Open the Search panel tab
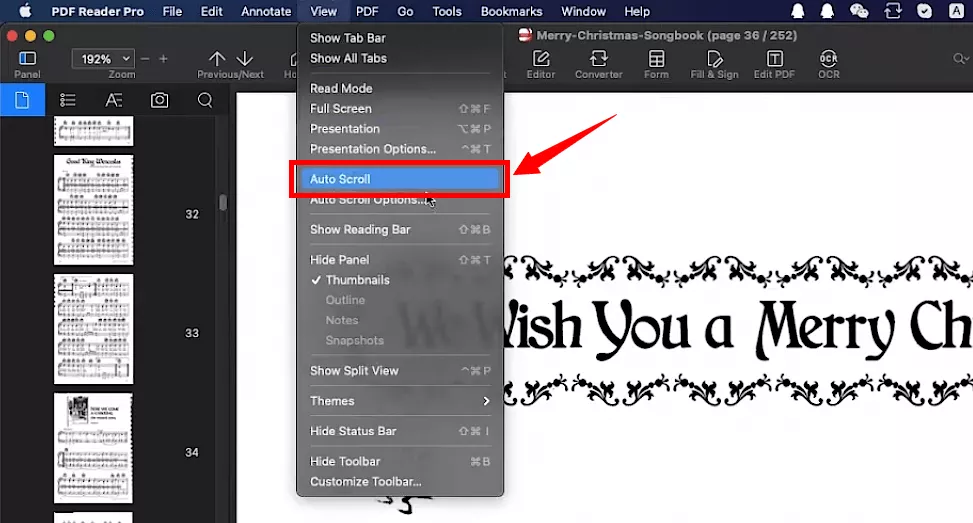973x523 pixels. point(205,100)
